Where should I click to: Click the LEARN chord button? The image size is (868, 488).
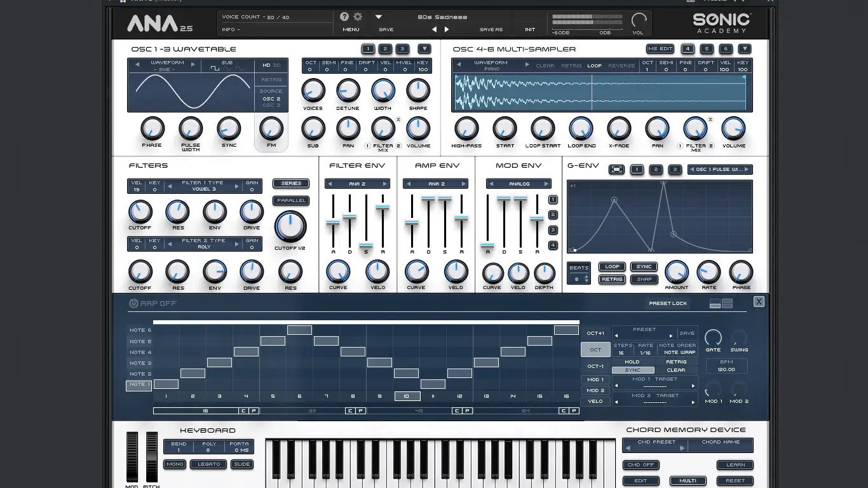click(x=735, y=464)
